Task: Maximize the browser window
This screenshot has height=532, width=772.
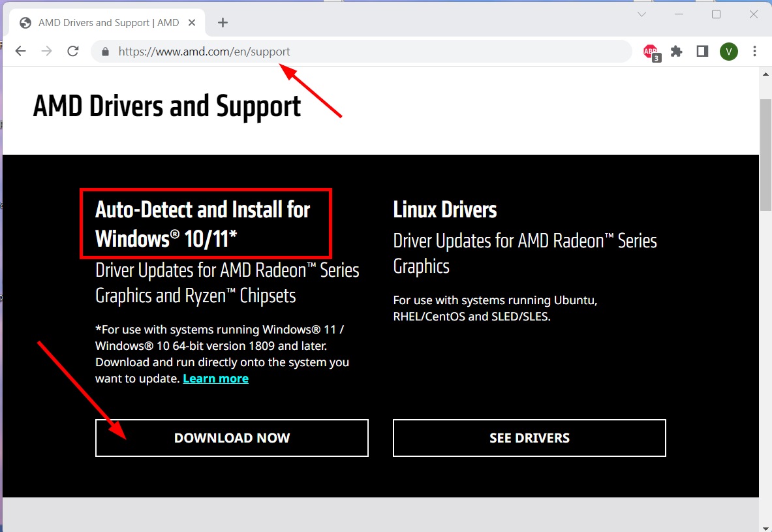Action: (717, 14)
